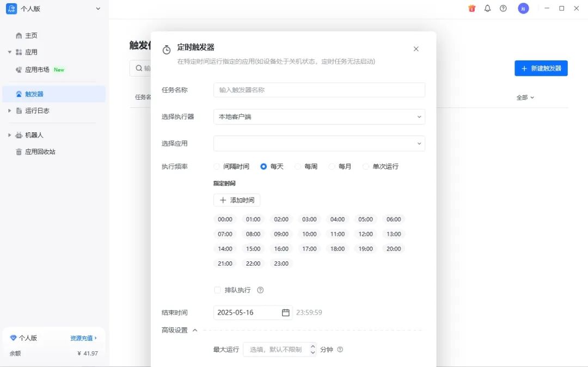This screenshot has height=367, width=588.
Task: Open the 本地客户端 executor dropdown
Action: point(319,117)
